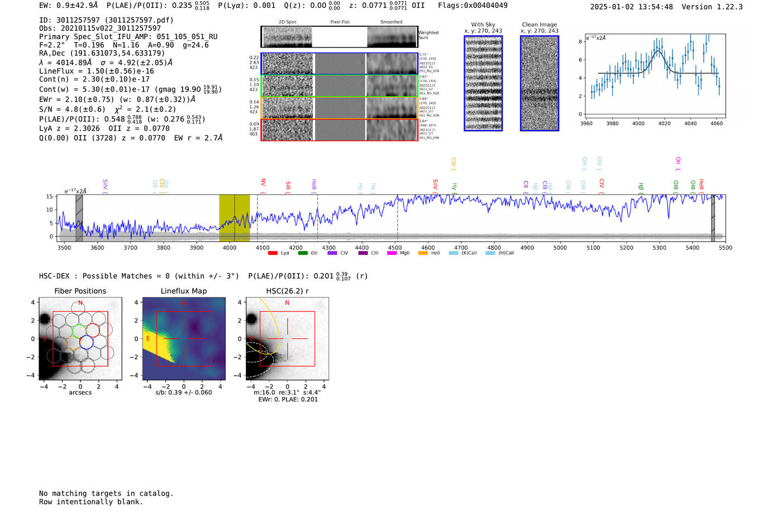This screenshot has height=532, width=782.
Task: Click the Obs: 20210115v022_3011257597 line
Action: [100, 28]
